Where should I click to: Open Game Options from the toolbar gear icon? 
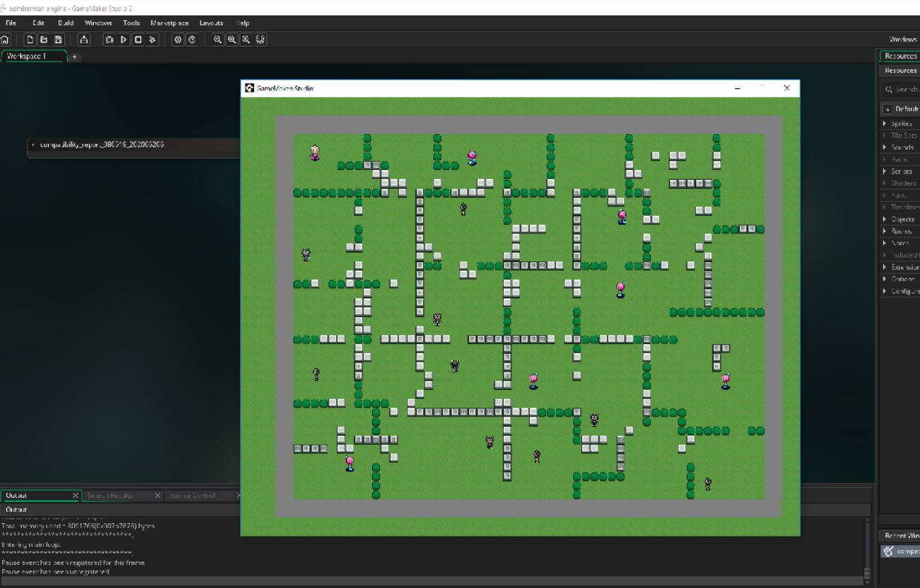tap(177, 38)
